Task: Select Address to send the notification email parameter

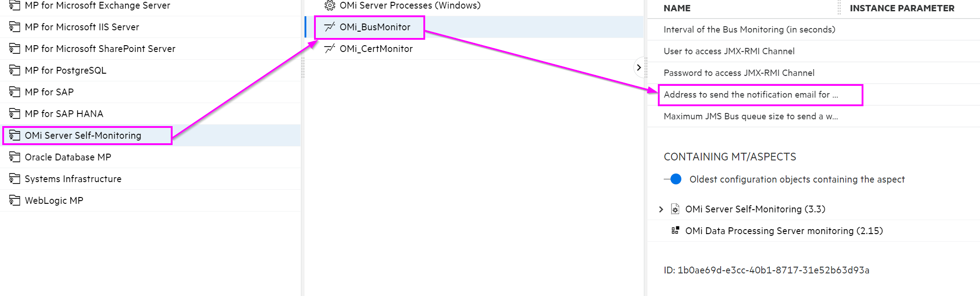Action: coord(750,94)
